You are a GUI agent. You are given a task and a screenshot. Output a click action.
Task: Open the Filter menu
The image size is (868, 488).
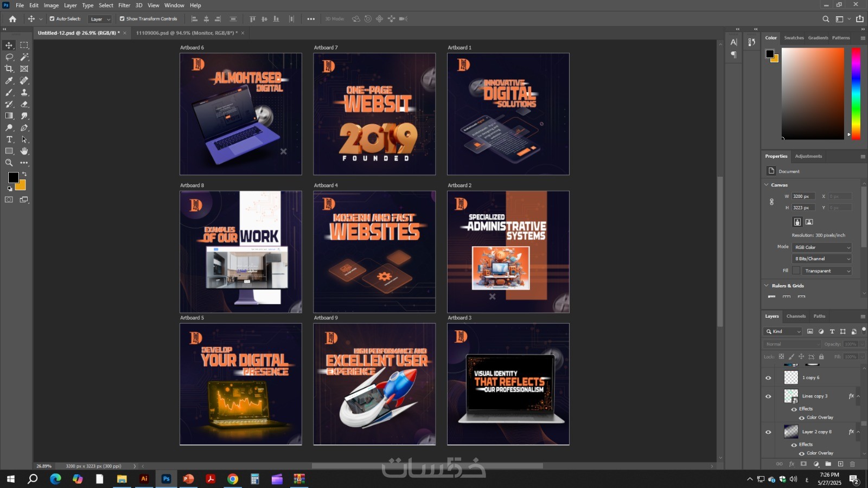[x=124, y=5]
